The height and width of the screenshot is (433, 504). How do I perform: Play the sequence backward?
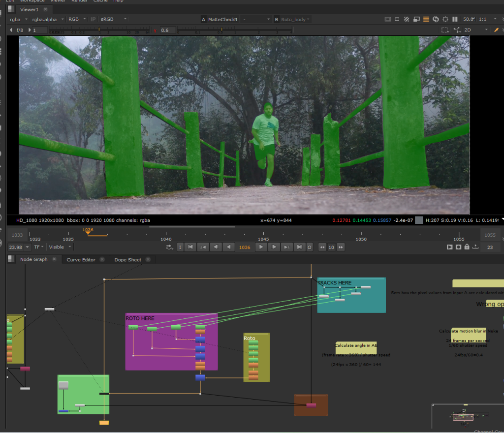pyautogui.click(x=228, y=247)
